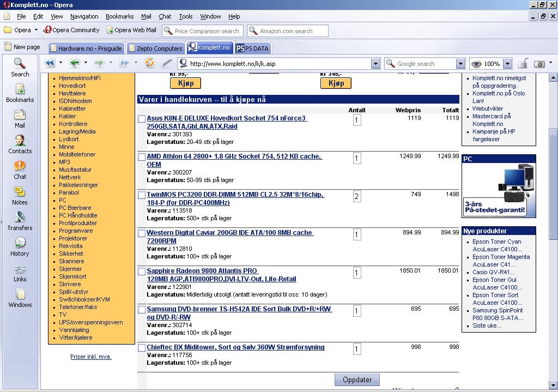Switch to Hardware.no - Prisguide tab

click(87, 48)
